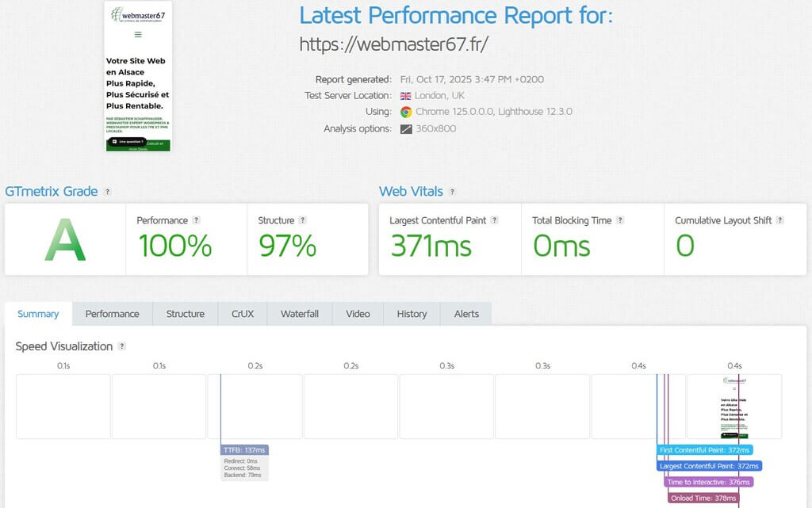The image size is (812, 508).
Task: Click the TTFB: 137ms timeline marker
Action: click(244, 450)
